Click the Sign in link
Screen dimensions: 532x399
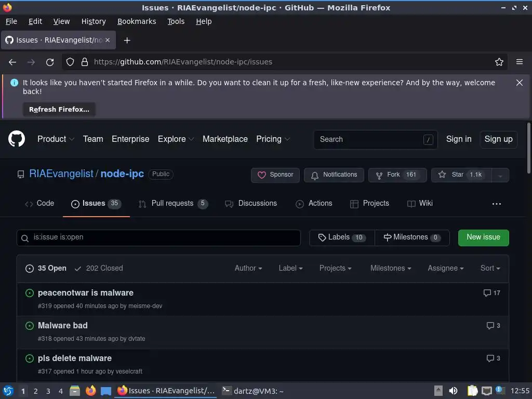(x=459, y=139)
